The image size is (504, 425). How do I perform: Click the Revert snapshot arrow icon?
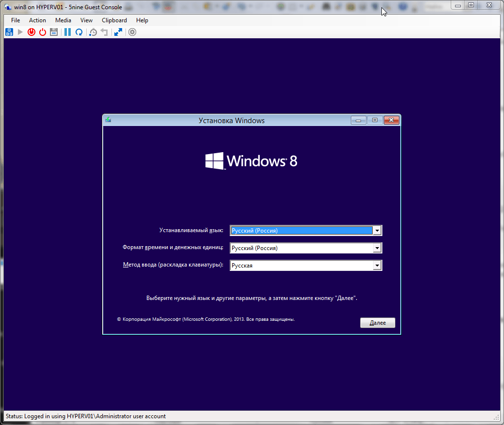tap(104, 32)
